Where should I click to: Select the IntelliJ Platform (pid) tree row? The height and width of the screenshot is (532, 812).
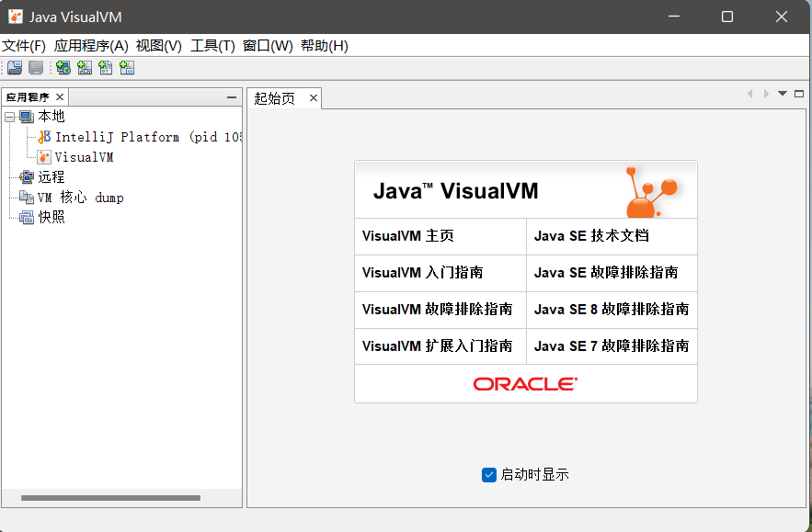pyautogui.click(x=139, y=137)
